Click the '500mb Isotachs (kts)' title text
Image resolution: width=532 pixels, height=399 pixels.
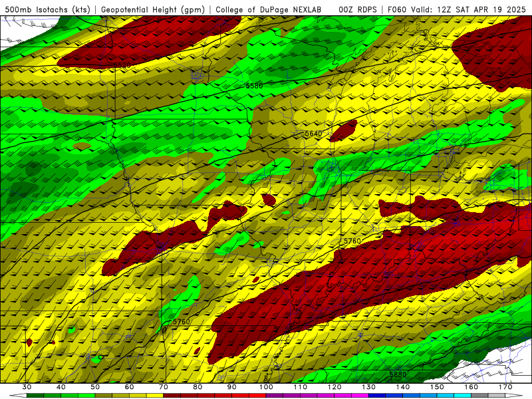[47, 10]
